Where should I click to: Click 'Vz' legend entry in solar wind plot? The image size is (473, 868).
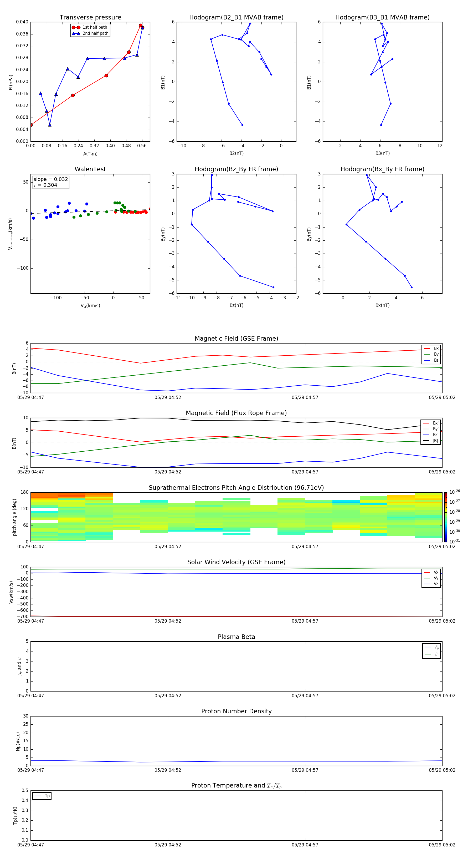(x=431, y=584)
